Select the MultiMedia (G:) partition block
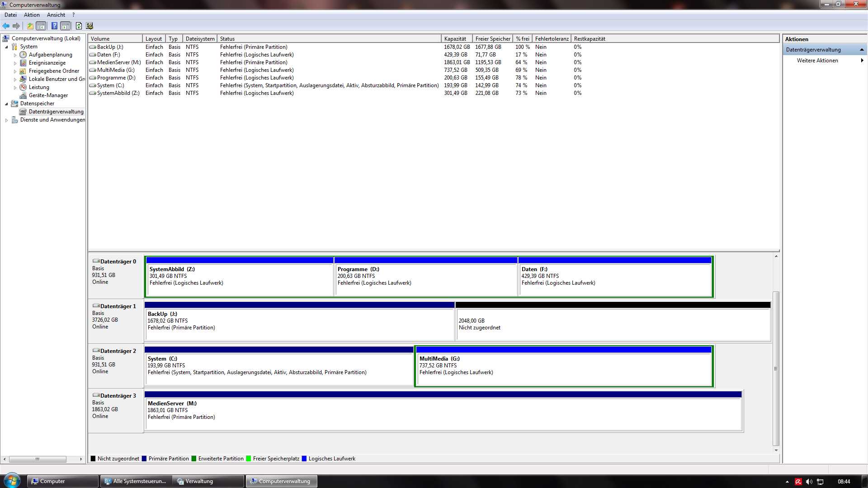This screenshot has height=488, width=868. pos(563,368)
